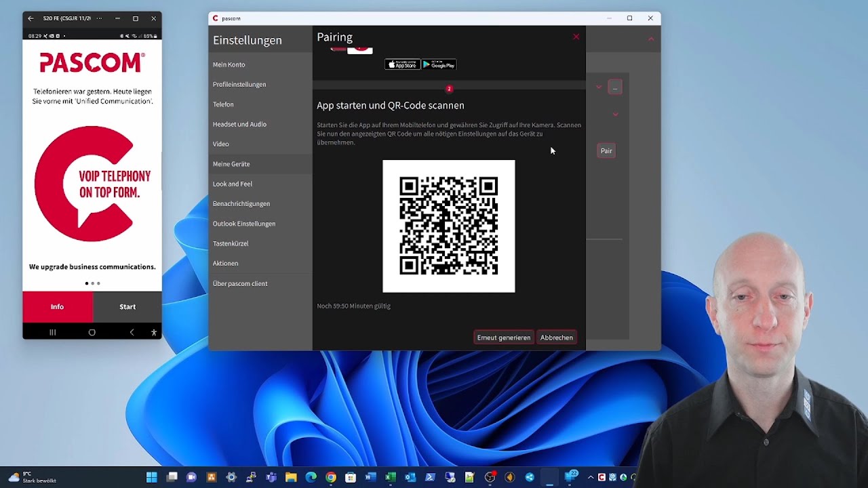
Task: Tap the Android home button
Action: [x=92, y=332]
